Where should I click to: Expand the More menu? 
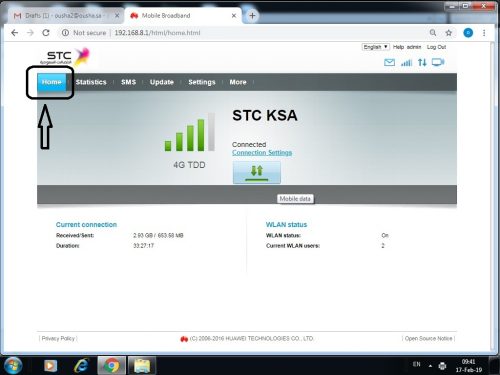click(238, 82)
